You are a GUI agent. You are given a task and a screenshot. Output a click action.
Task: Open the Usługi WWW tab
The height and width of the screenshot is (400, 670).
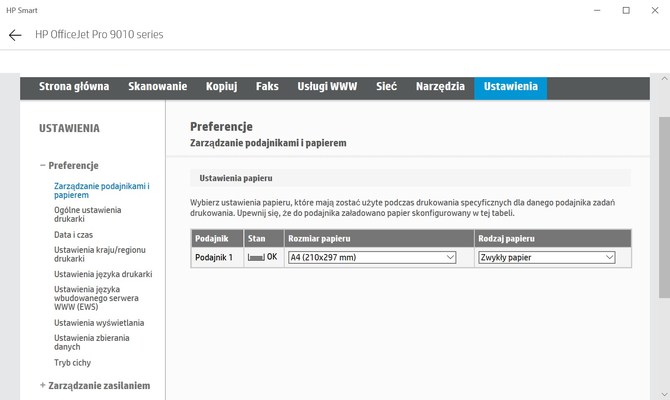tap(327, 86)
